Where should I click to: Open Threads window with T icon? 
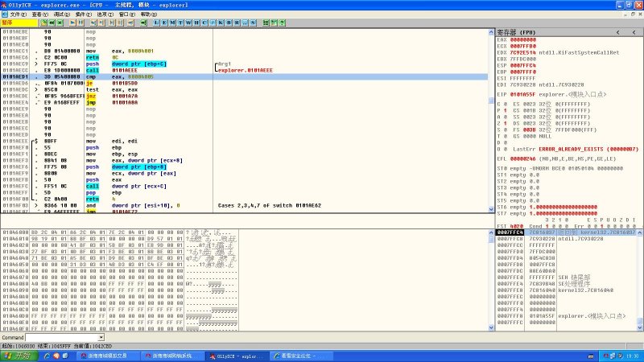pyautogui.click(x=180, y=23)
